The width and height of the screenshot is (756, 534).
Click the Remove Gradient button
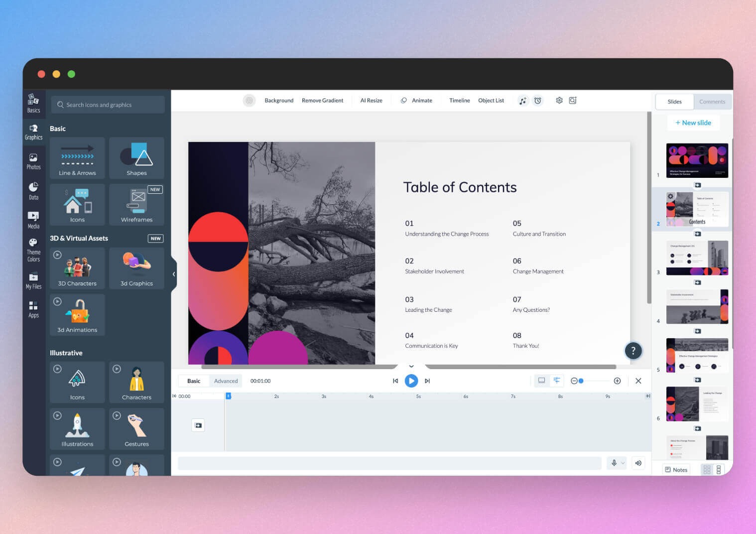click(322, 101)
